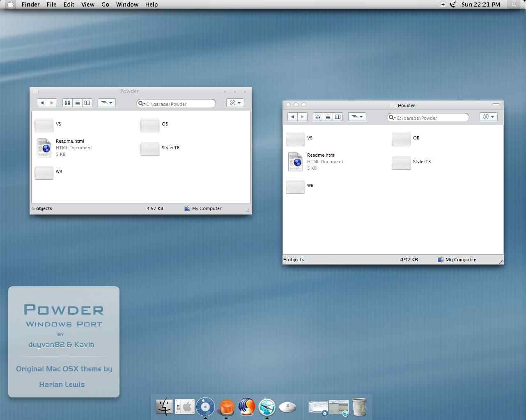Click My Computer in smaller window's status bar
526x420 pixels.
click(x=203, y=208)
